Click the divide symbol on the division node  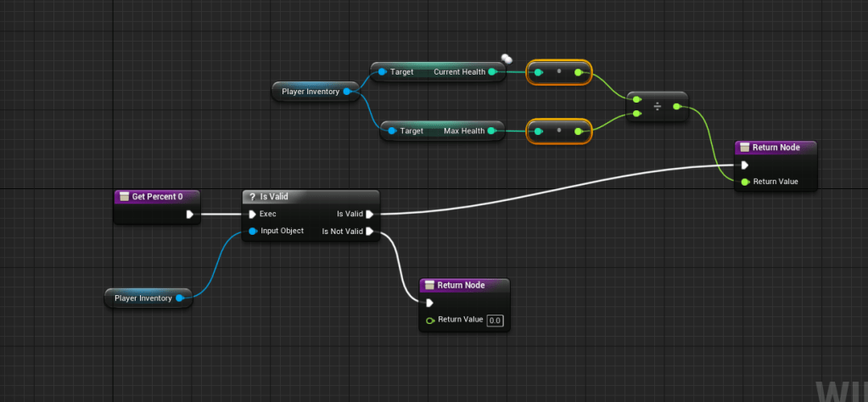(657, 107)
